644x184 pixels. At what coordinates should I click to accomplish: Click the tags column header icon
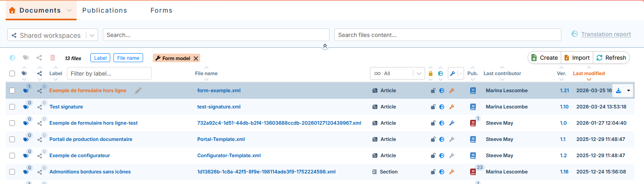pos(24,74)
